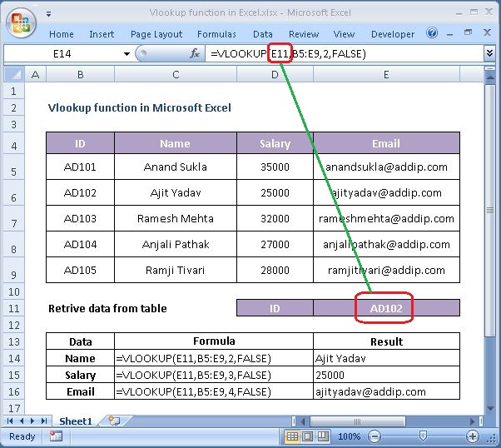
Task: Click the Select All corner button
Action: (x=14, y=74)
